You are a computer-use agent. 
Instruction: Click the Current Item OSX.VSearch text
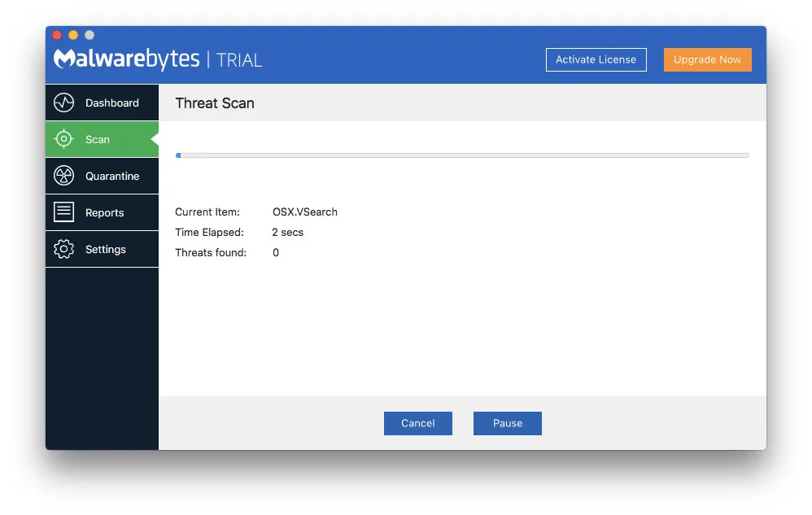(305, 212)
